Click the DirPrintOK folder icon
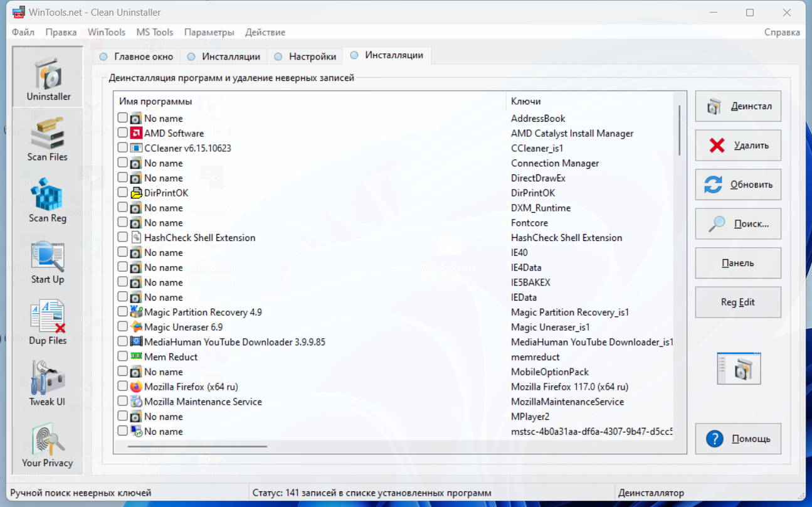The image size is (812, 507). click(x=136, y=193)
